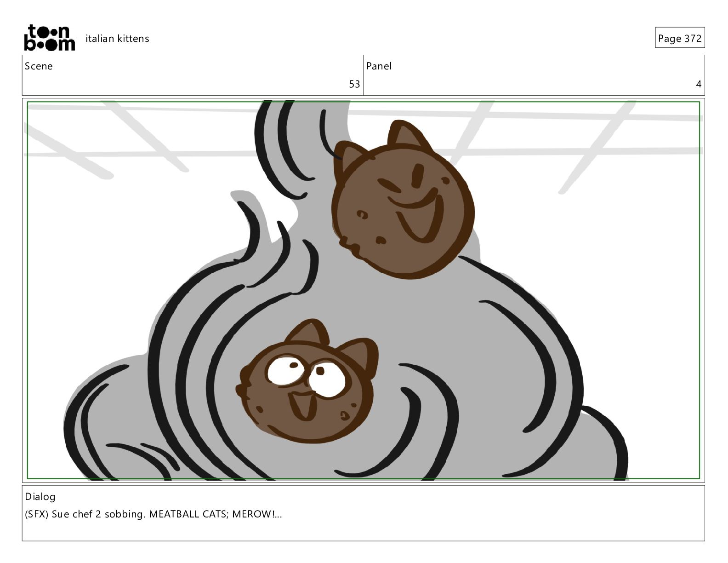Click the Scene label
Image resolution: width=728 pixels, height=563 pixels.
39,66
